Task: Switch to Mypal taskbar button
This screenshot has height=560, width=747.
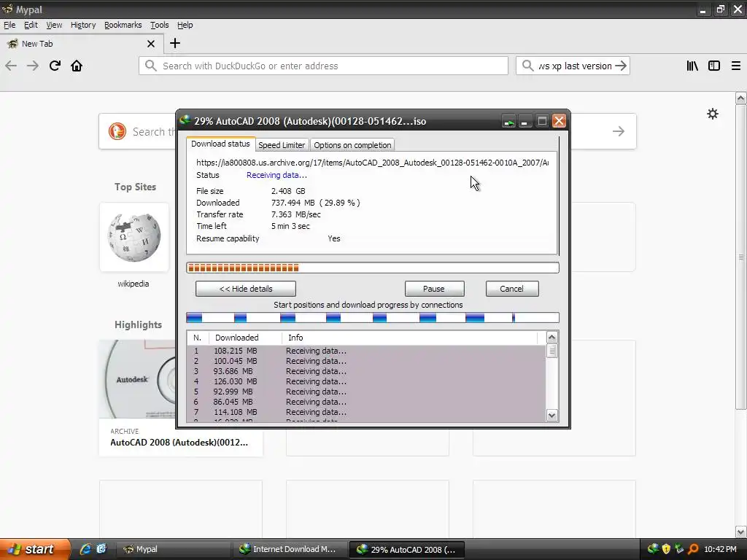Action: 175,549
